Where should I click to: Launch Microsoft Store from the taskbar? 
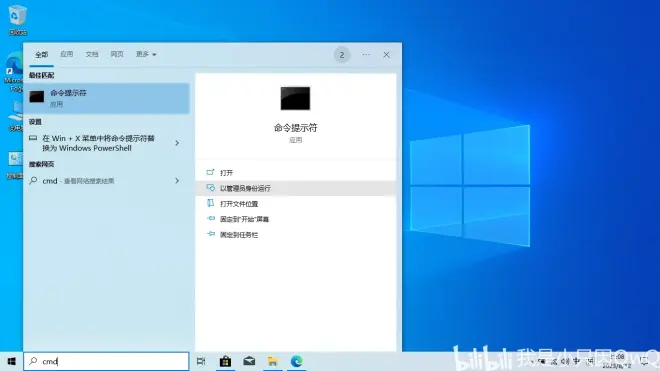(225, 361)
